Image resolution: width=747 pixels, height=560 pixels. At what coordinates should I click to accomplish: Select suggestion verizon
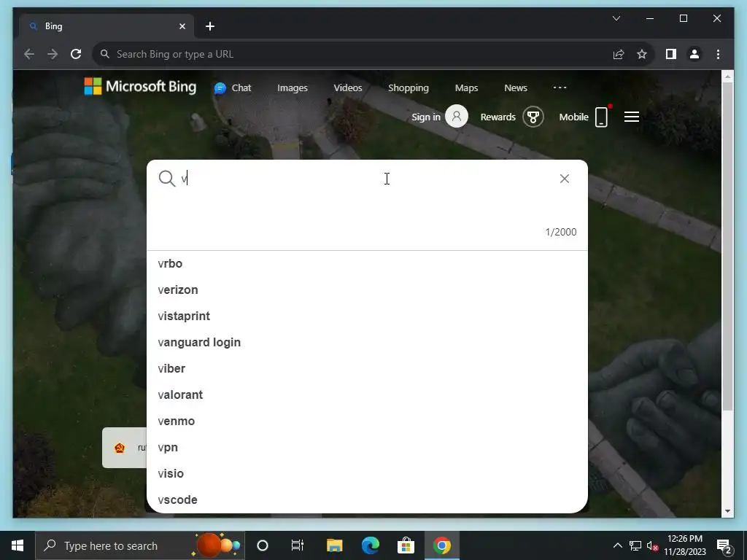367,289
